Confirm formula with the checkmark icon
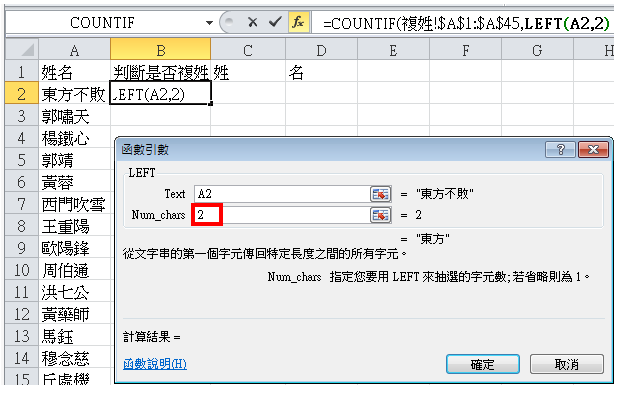This screenshot has width=625, height=395. [x=275, y=22]
